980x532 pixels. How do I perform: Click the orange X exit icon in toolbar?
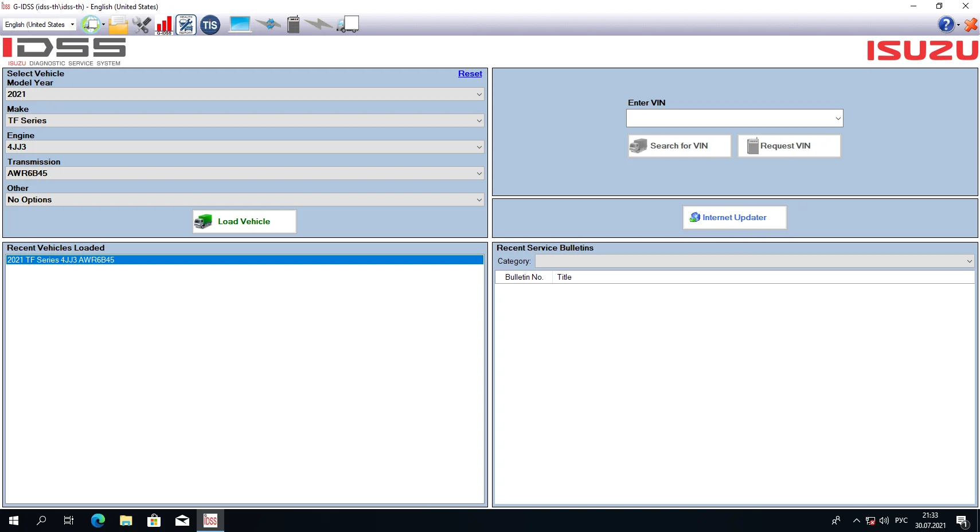pyautogui.click(x=971, y=25)
